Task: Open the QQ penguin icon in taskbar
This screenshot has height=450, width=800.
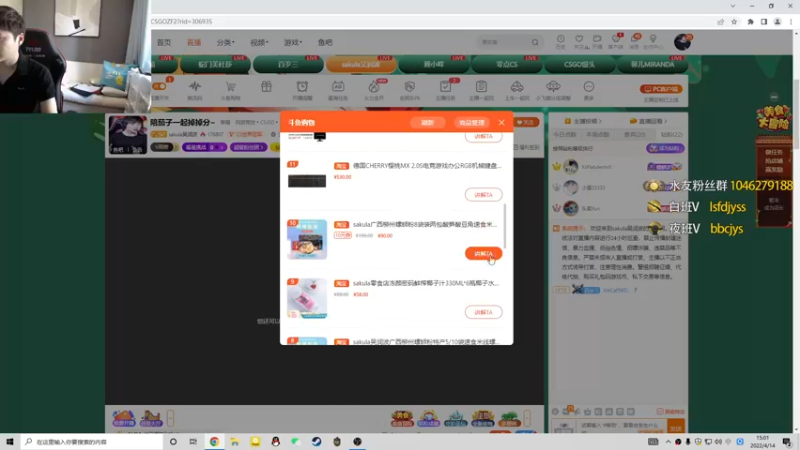Action: (276, 441)
